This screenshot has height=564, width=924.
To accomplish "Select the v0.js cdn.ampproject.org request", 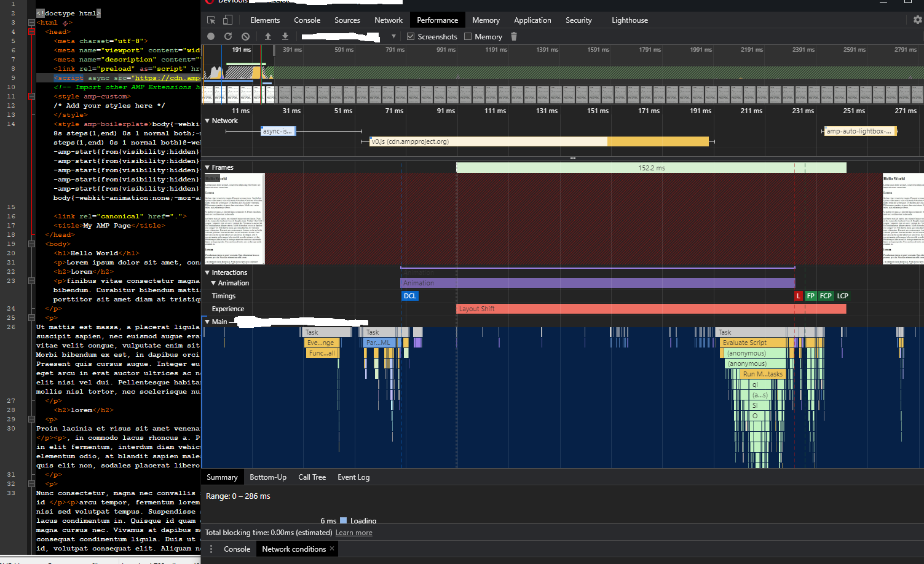I will (539, 141).
